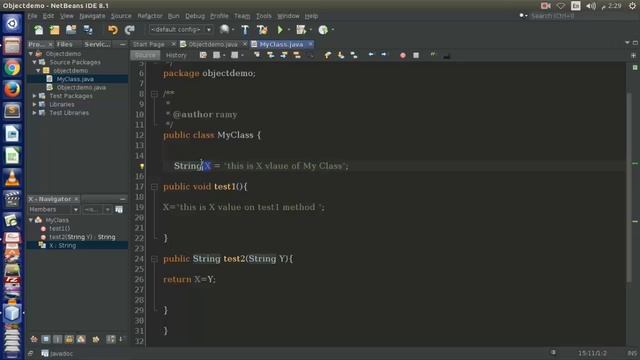This screenshot has width=640, height=360.
Task: Select the Source view button
Action: click(145, 55)
